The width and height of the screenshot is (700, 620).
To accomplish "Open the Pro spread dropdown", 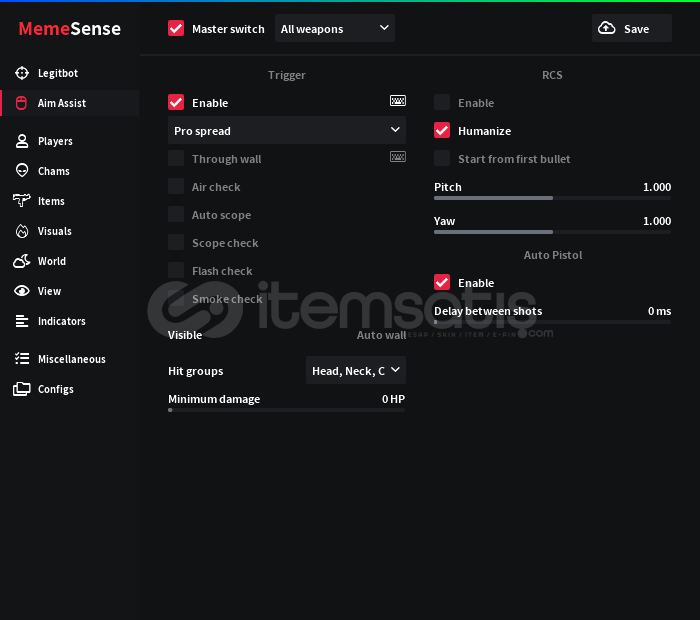I will [287, 130].
